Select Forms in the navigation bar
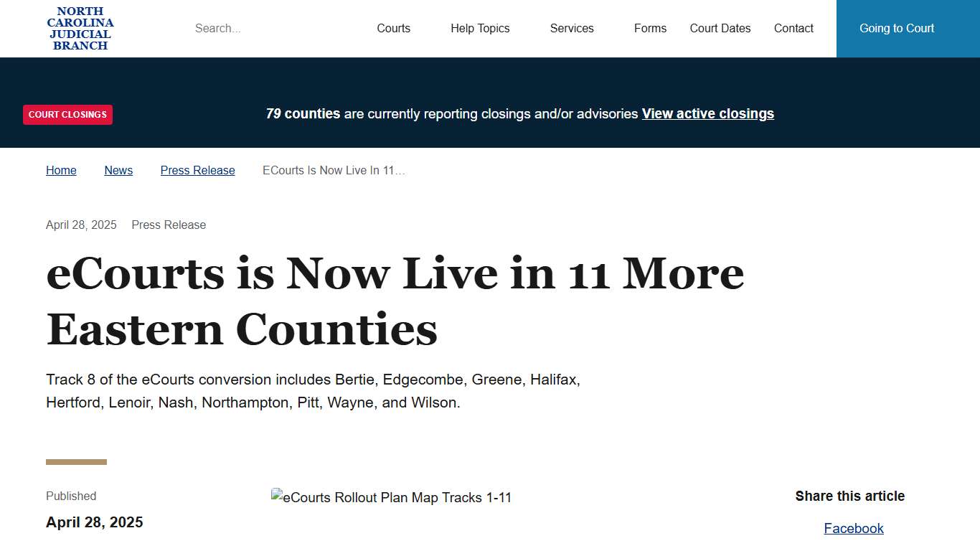The image size is (980, 551). tap(650, 28)
